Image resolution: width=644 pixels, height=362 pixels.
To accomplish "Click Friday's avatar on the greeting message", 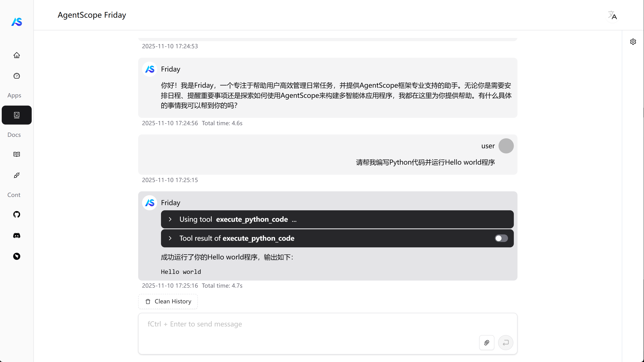I will tap(150, 69).
